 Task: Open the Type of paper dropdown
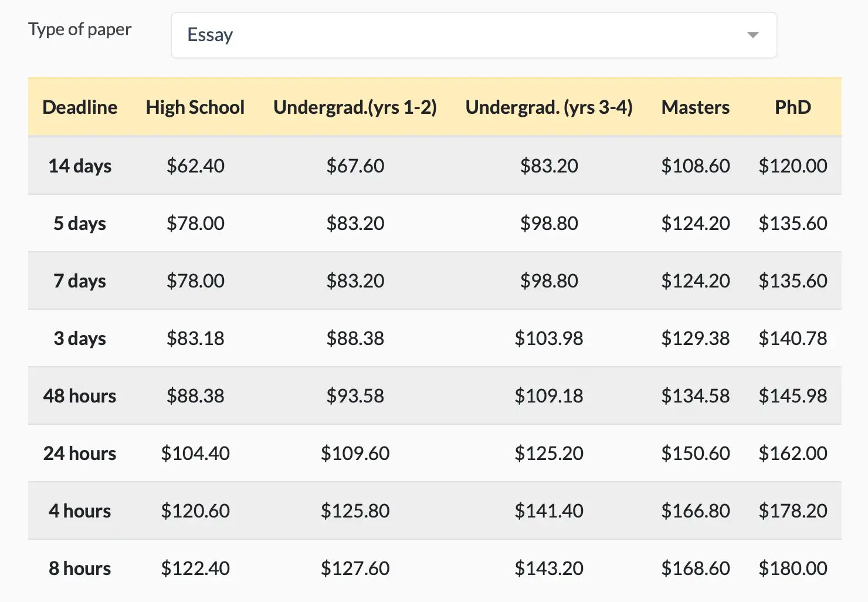pyautogui.click(x=473, y=35)
